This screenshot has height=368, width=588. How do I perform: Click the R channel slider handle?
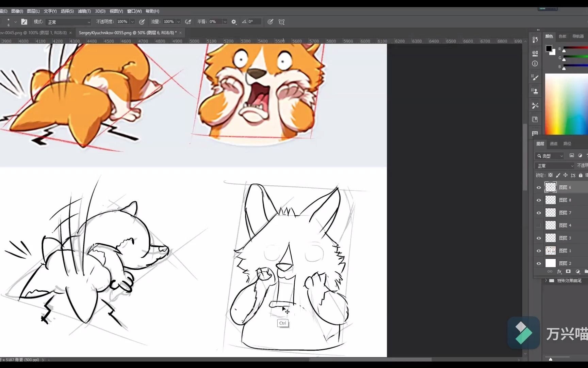[564, 51]
